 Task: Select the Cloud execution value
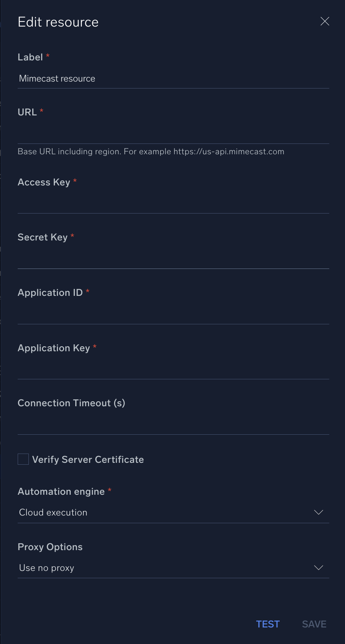[53, 512]
